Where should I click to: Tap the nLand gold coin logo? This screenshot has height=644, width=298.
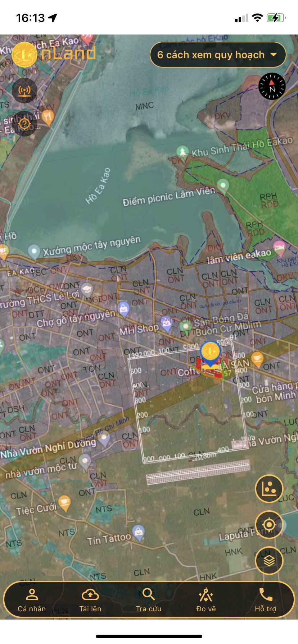(24, 55)
